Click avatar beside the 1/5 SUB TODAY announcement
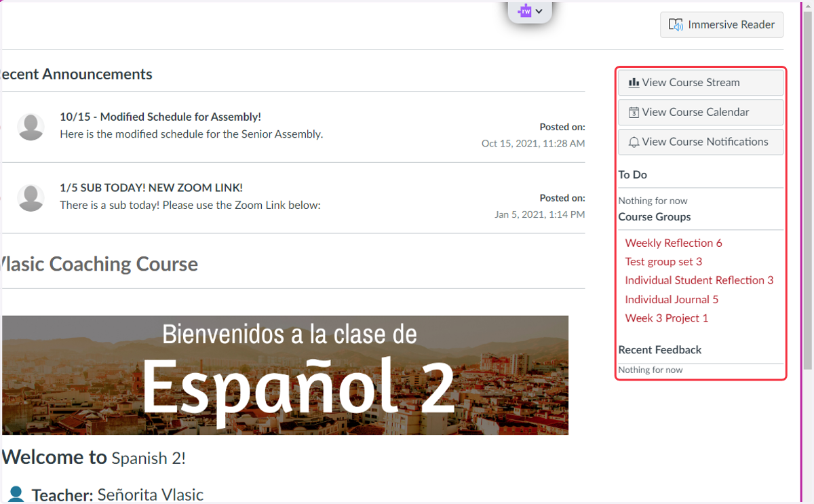 pos(31,197)
